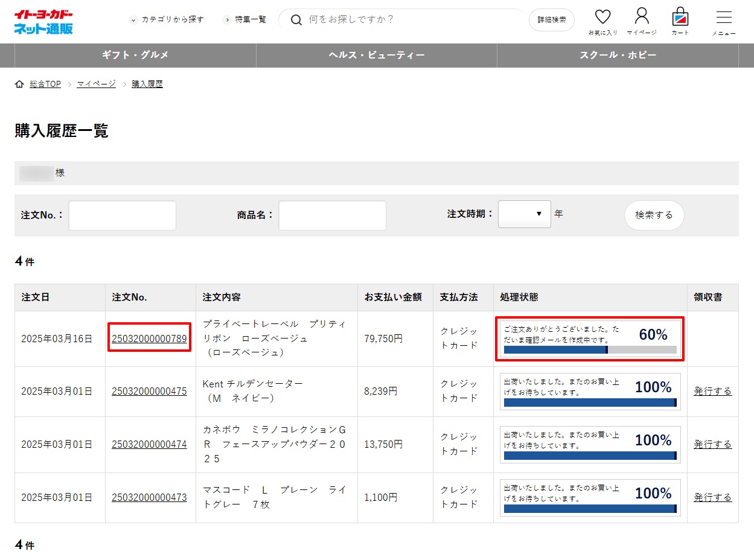Open the hamburger menu icon
This screenshot has width=754, height=560.
pos(723,17)
